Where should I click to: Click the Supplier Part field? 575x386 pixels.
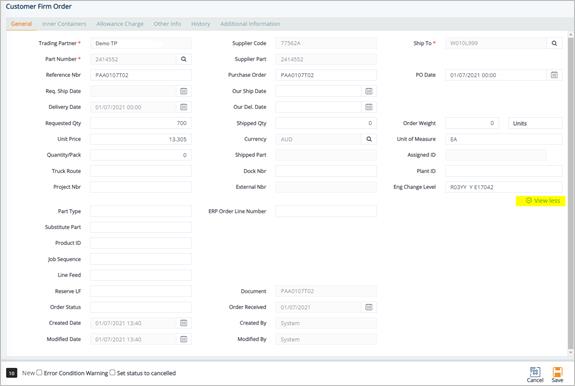[326, 59]
